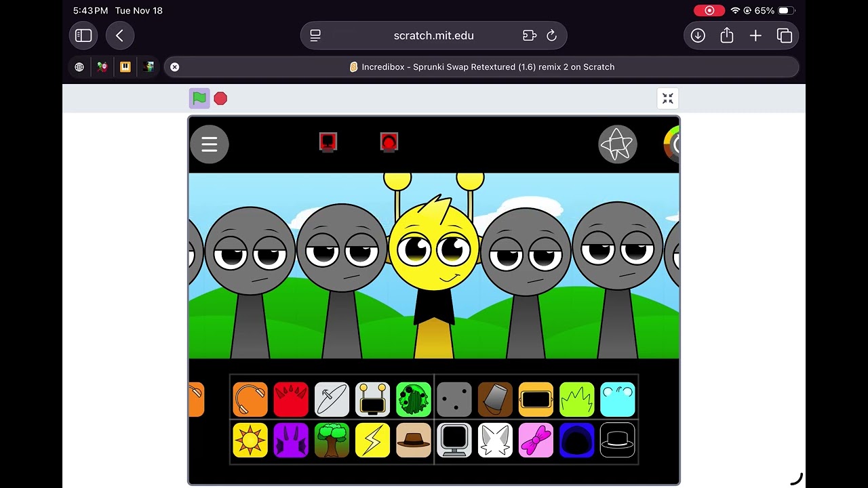
Task: Choose the orange goggles screen icon
Action: pos(536,399)
